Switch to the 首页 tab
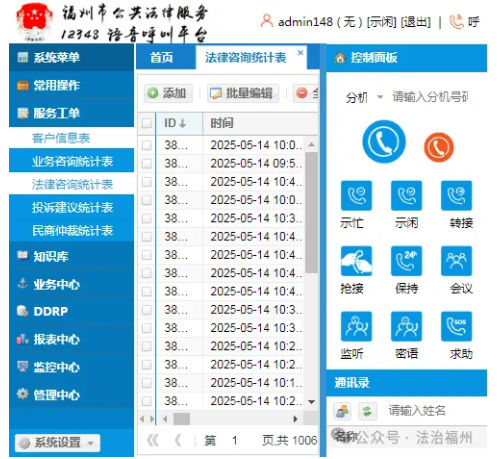This screenshot has height=459, width=499. 162,58
